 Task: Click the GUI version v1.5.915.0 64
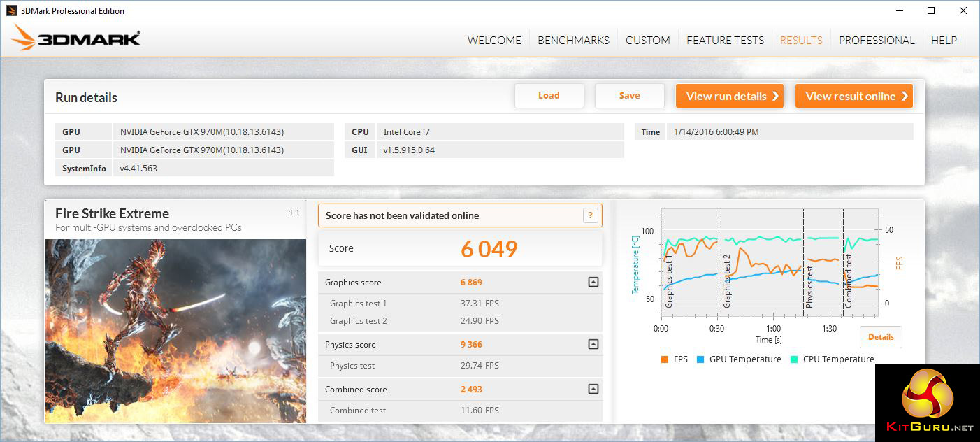click(x=409, y=150)
